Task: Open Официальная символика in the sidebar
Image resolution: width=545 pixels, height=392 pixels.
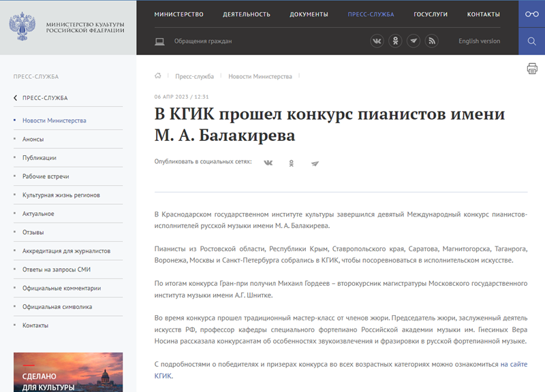Action: click(57, 307)
